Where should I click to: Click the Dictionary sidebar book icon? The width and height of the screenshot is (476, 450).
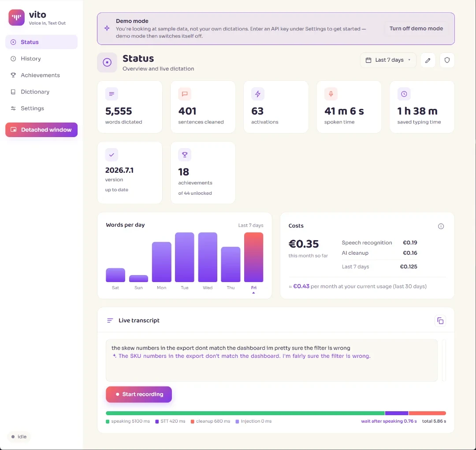13,92
